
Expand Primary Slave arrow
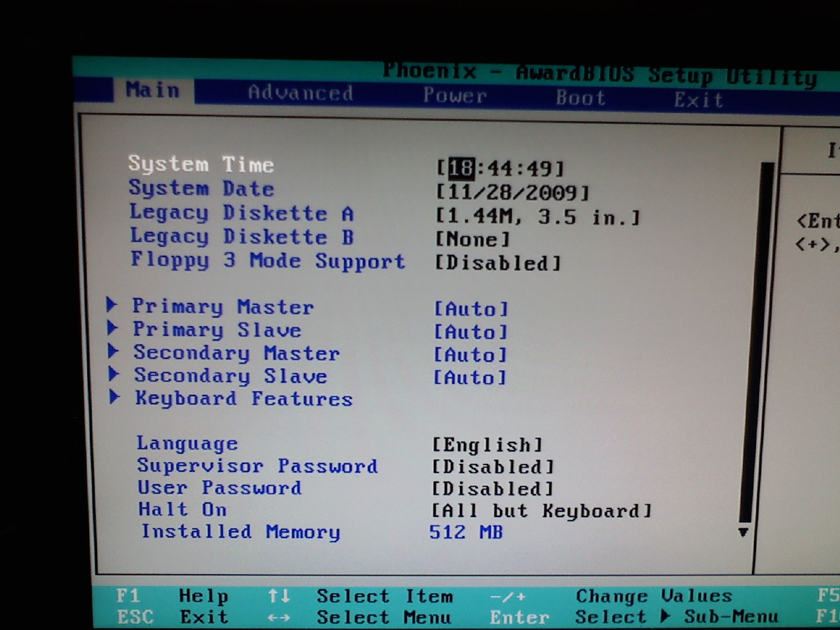point(112,327)
